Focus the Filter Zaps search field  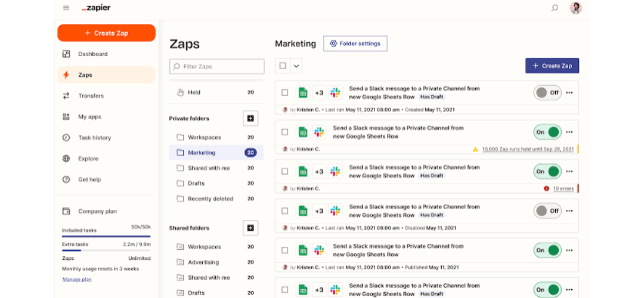click(x=217, y=66)
